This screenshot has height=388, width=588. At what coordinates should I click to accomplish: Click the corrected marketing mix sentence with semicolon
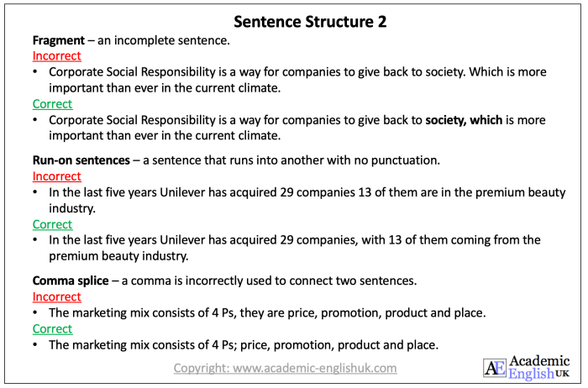(x=244, y=345)
